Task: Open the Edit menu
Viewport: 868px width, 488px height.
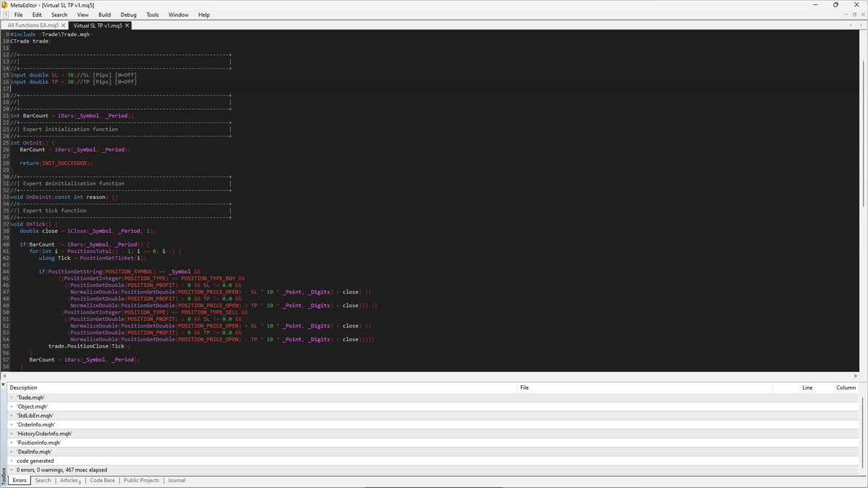Action: 37,14
